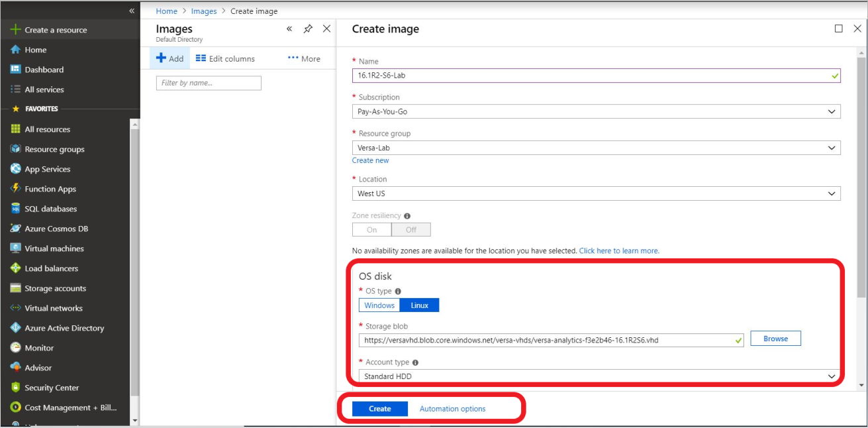The height and width of the screenshot is (428, 868).
Task: Click the All services list icon
Action: pyautogui.click(x=15, y=89)
